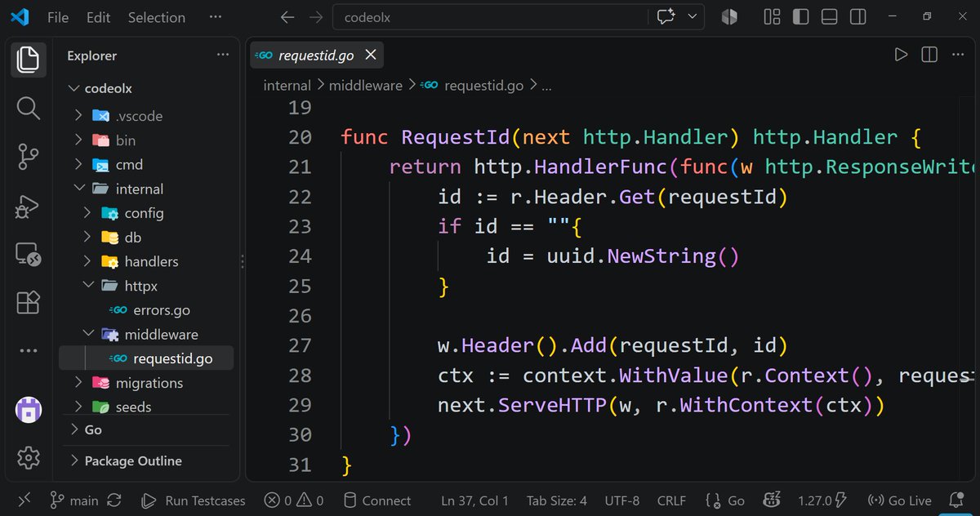Click the VS Code logo icon
This screenshot has width=980, height=516.
point(19,17)
